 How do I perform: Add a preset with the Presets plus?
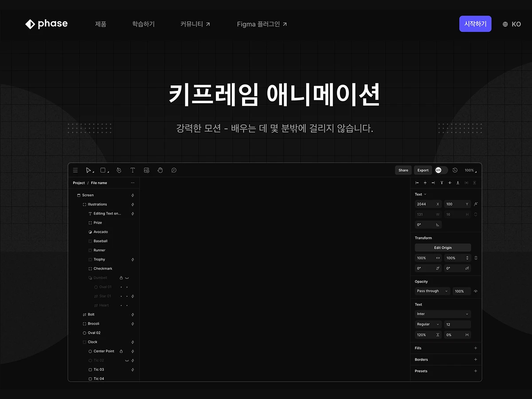476,371
